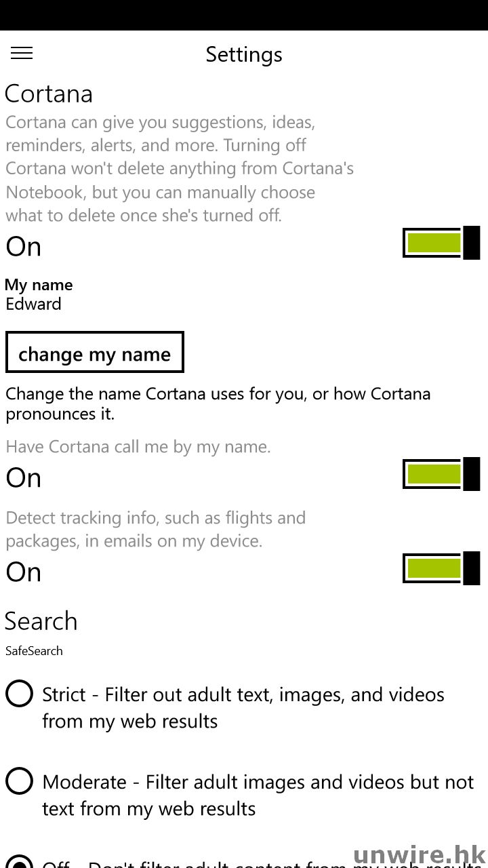Click the Cortana section heading

point(49,94)
